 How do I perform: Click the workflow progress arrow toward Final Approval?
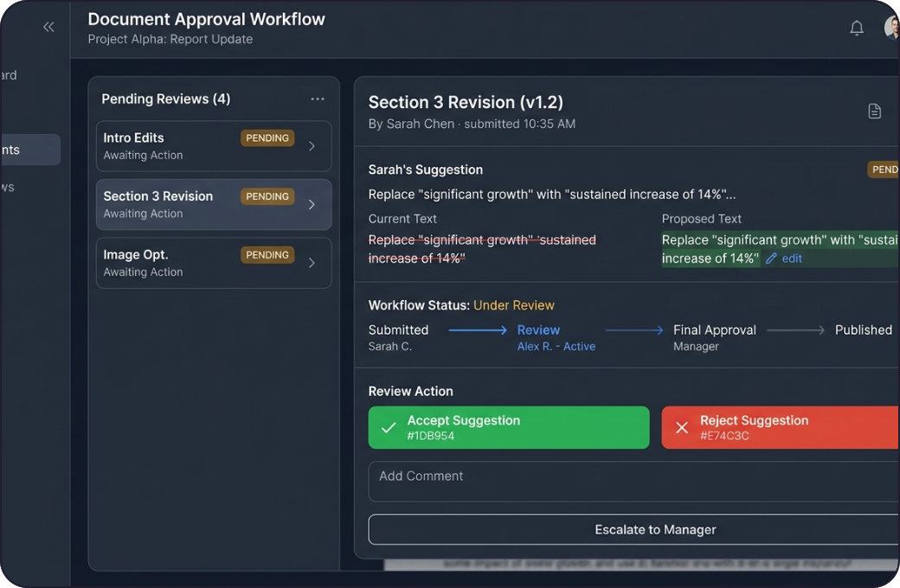tap(634, 329)
